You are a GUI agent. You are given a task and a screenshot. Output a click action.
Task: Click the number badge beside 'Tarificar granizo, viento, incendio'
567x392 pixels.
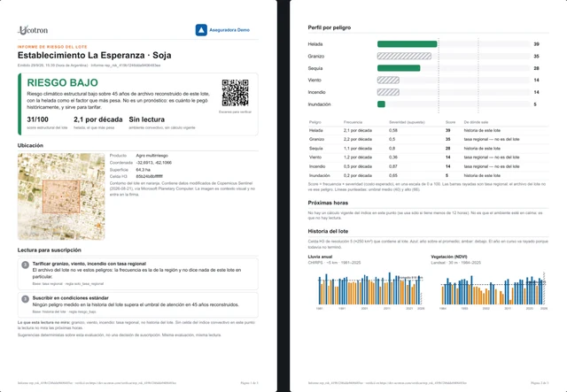pyautogui.click(x=25, y=265)
